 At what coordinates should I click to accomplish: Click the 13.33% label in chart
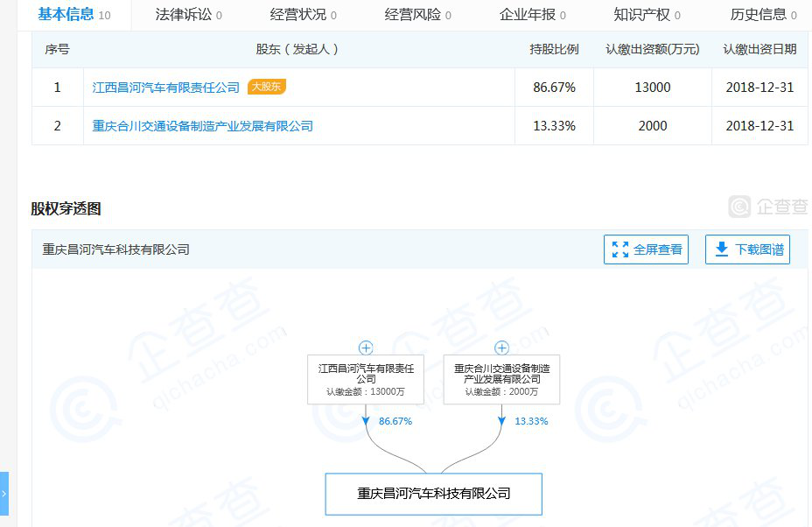pos(531,421)
